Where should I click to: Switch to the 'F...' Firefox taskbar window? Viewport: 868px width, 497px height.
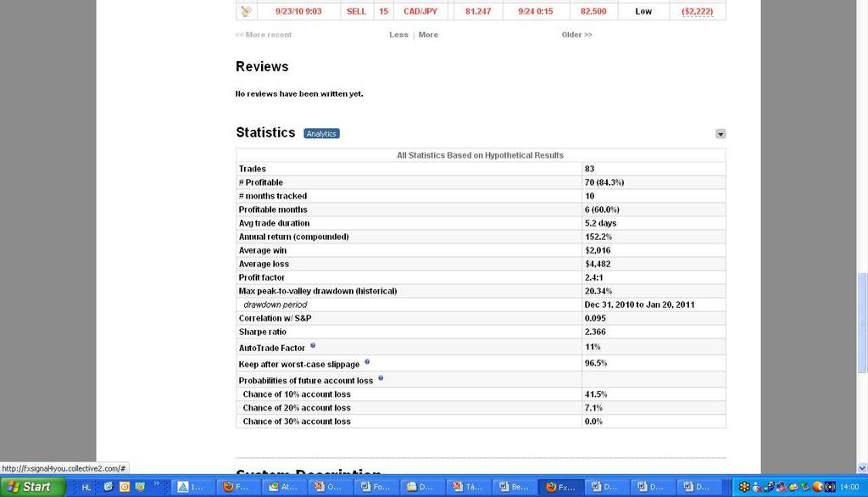pyautogui.click(x=236, y=487)
